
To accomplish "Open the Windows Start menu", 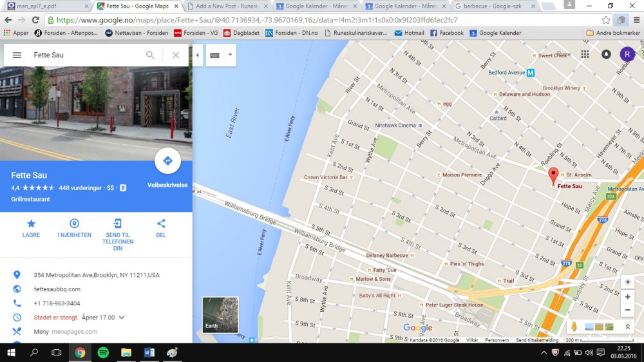I will 11,352.
